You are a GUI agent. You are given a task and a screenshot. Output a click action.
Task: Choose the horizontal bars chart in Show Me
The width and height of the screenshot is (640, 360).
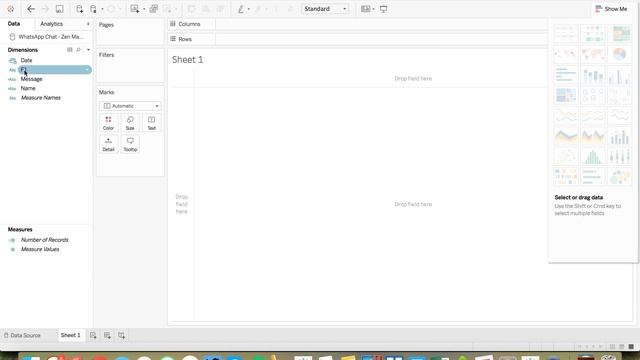click(566, 75)
